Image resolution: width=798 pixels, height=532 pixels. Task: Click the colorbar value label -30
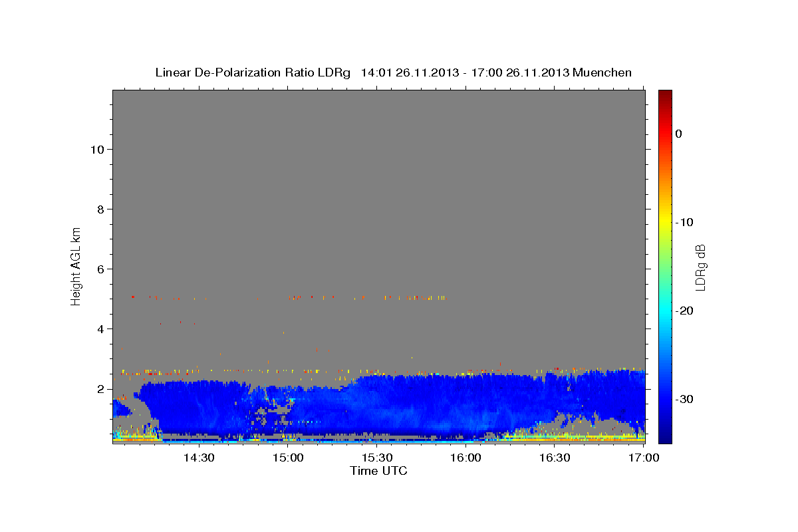(685, 399)
